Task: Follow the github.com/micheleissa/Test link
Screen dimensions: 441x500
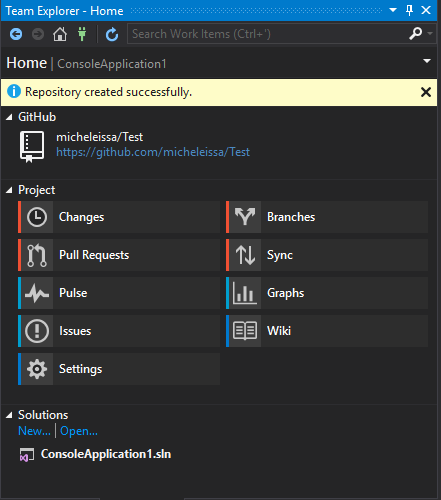Action: pos(153,152)
